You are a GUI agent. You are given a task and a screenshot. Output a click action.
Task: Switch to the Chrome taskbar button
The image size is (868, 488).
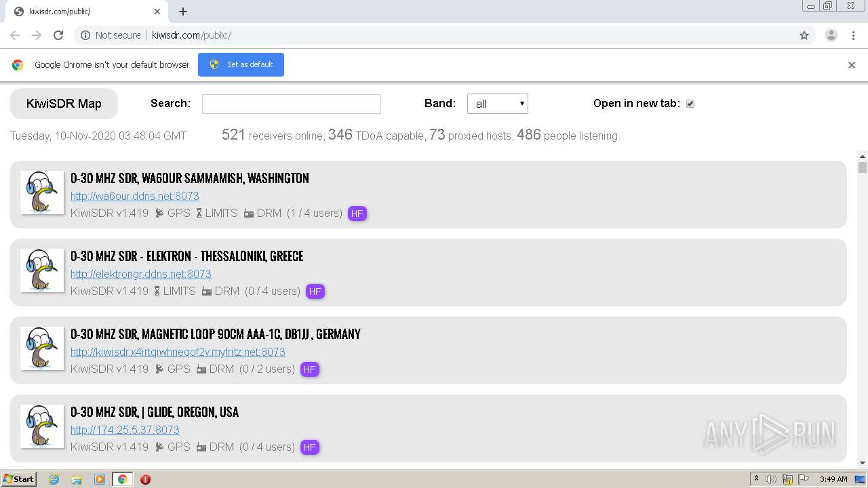122,479
